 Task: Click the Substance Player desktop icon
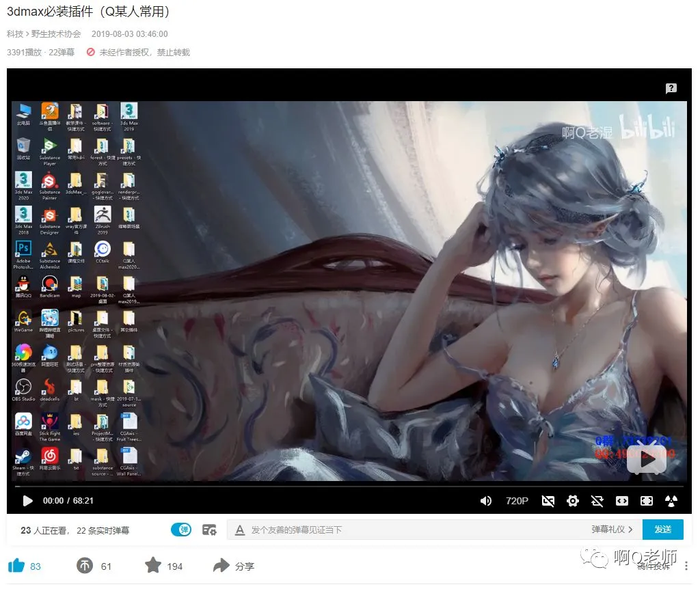(49, 151)
